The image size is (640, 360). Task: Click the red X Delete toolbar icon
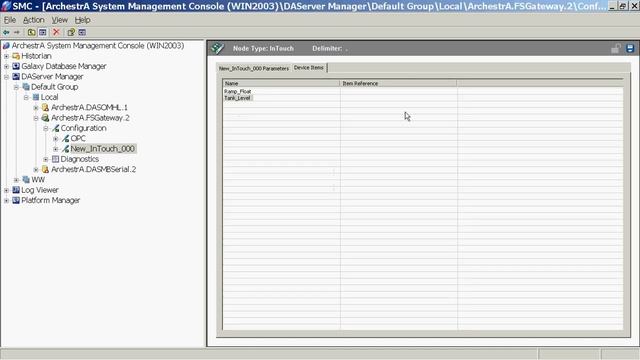point(56,32)
